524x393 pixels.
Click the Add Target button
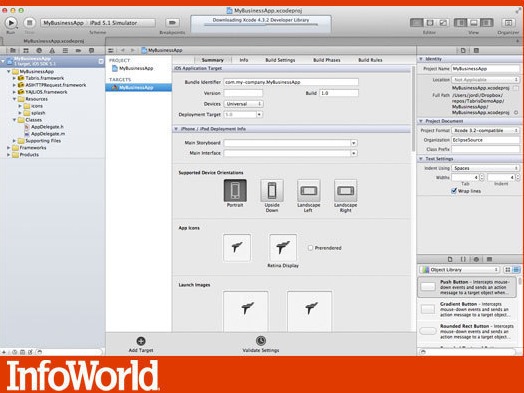pyautogui.click(x=141, y=345)
